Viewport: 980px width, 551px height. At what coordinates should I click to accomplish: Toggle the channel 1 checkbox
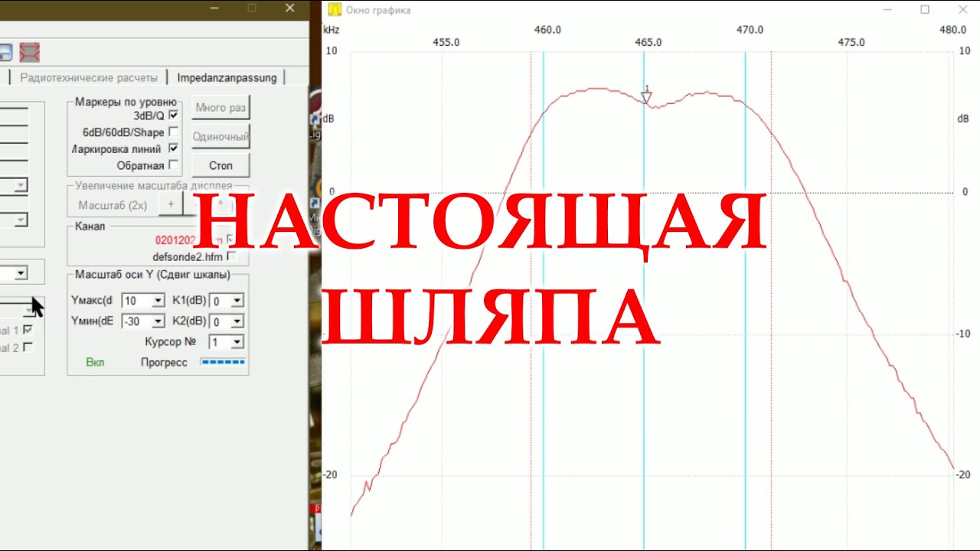(x=28, y=330)
